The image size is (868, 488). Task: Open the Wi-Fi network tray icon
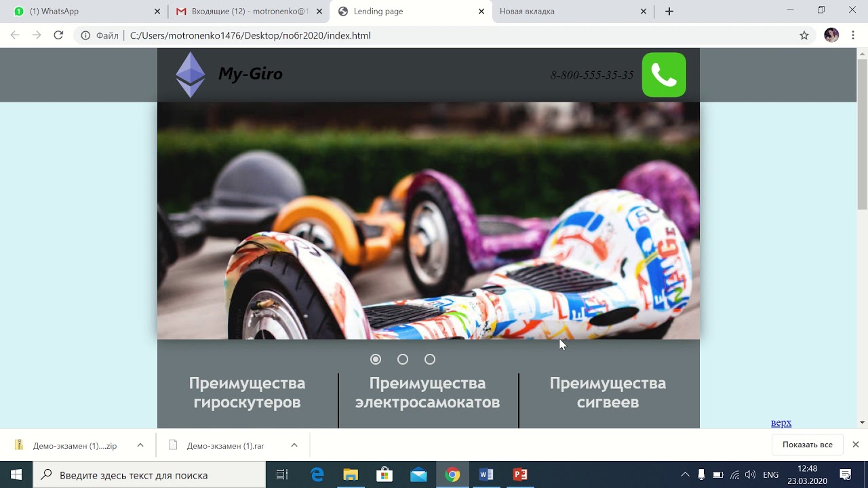pyautogui.click(x=734, y=474)
